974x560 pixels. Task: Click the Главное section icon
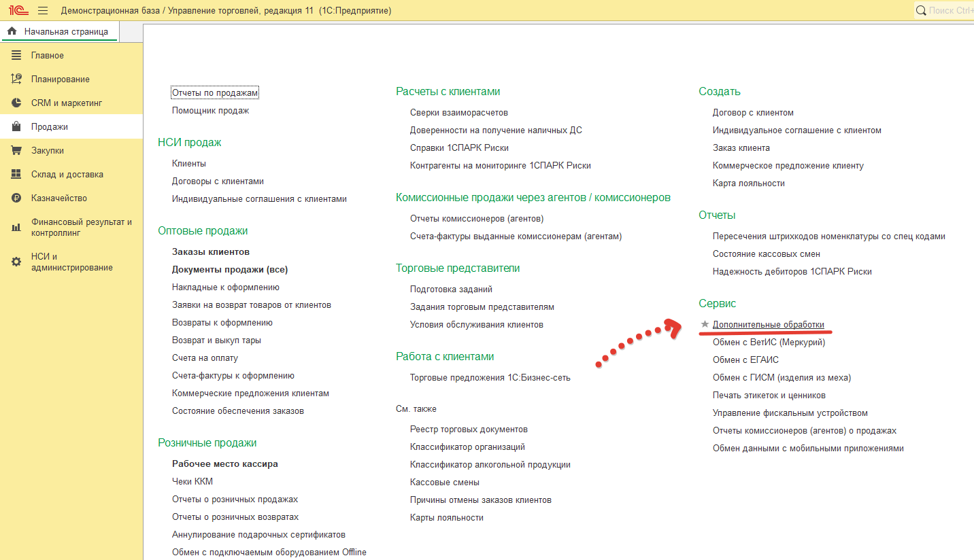(x=16, y=56)
